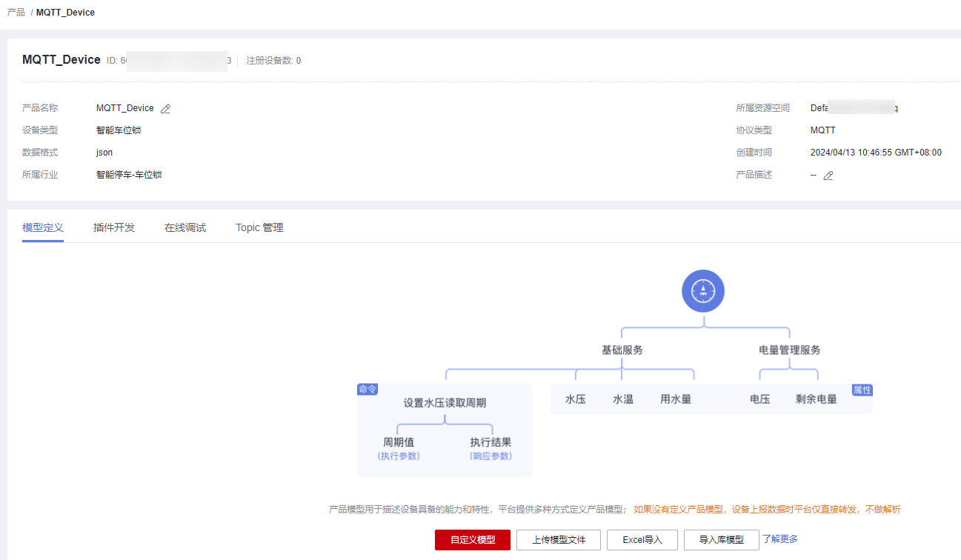The height and width of the screenshot is (560, 961).
Task: Click the industry value 智能停车-车位锁
Action: 129,175
